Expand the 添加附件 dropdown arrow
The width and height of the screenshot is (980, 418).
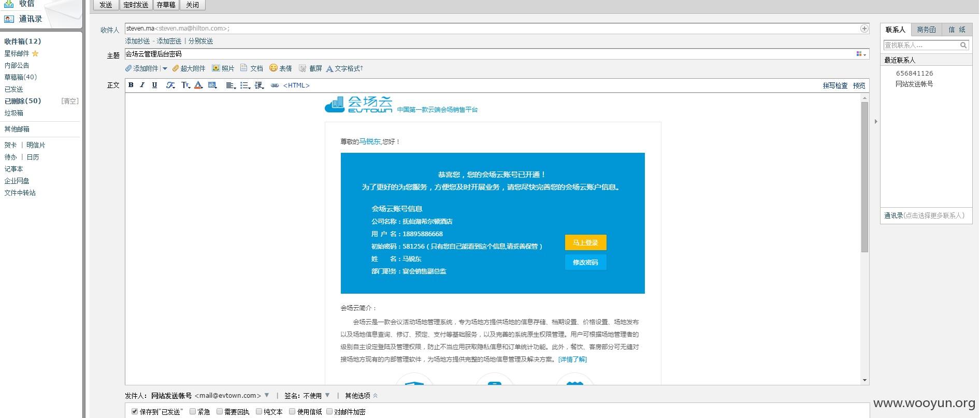[165, 68]
